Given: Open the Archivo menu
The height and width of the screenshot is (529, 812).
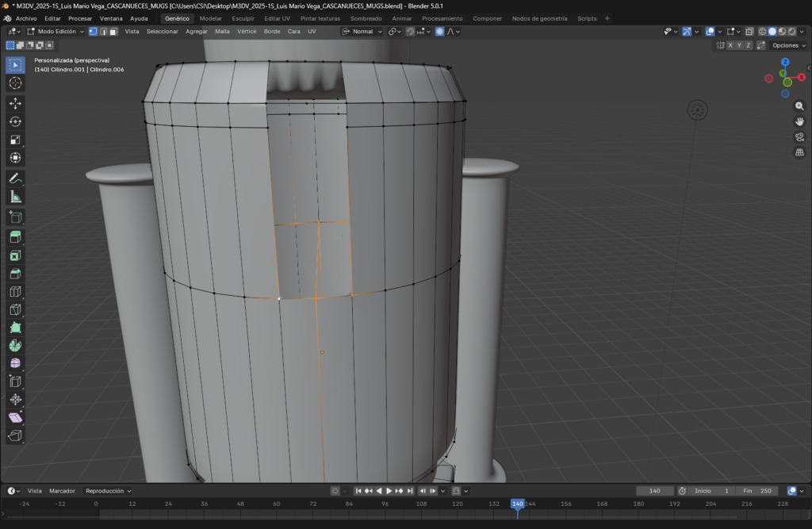Looking at the screenshot, I should 26,18.
